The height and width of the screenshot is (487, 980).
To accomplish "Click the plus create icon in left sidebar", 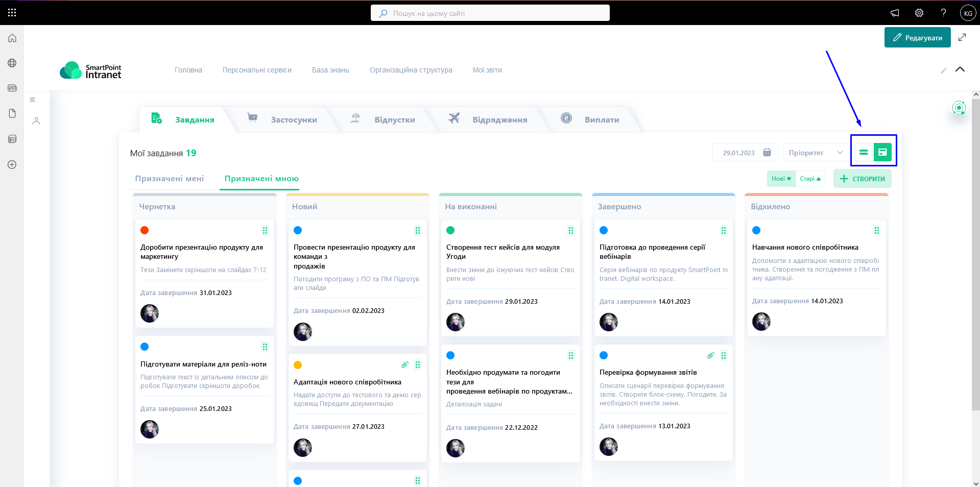I will 12,165.
